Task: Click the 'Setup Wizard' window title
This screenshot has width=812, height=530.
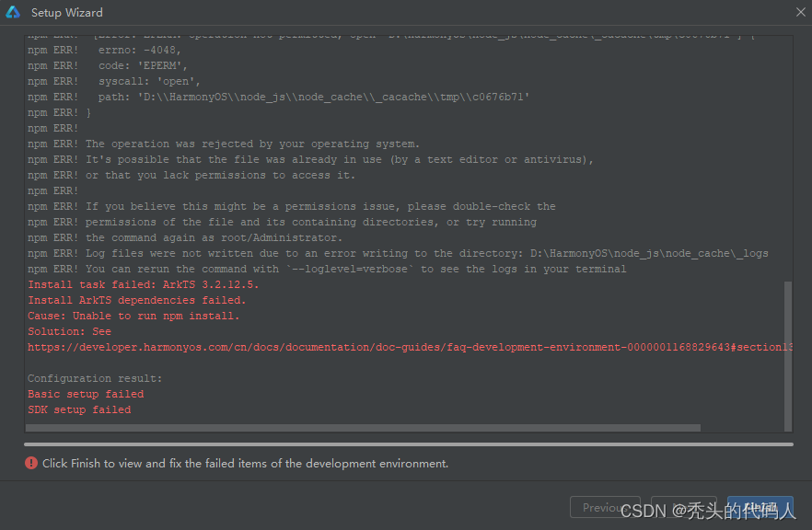Action: tap(67, 13)
